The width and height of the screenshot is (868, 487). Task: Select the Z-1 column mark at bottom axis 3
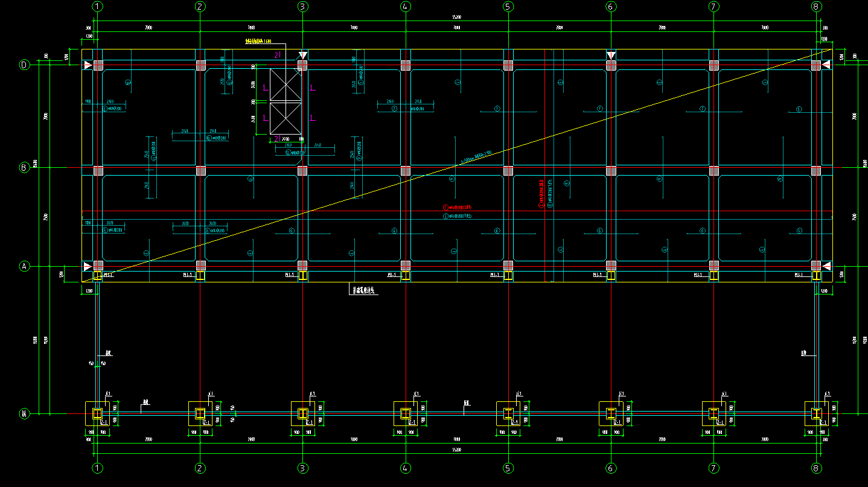click(x=309, y=422)
